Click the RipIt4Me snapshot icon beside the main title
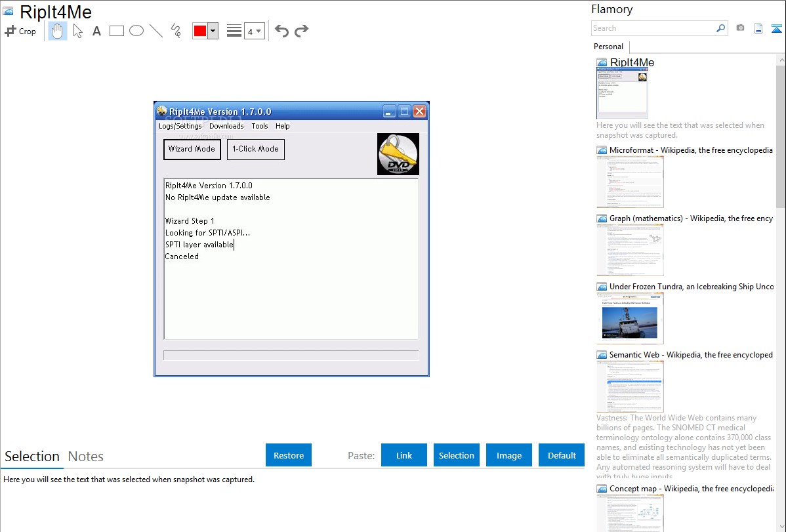 [8, 11]
